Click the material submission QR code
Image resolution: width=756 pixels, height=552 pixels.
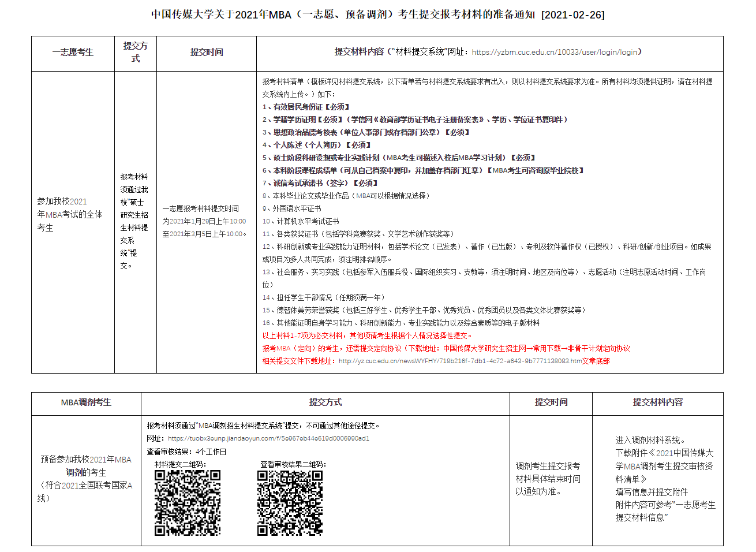tap(187, 502)
